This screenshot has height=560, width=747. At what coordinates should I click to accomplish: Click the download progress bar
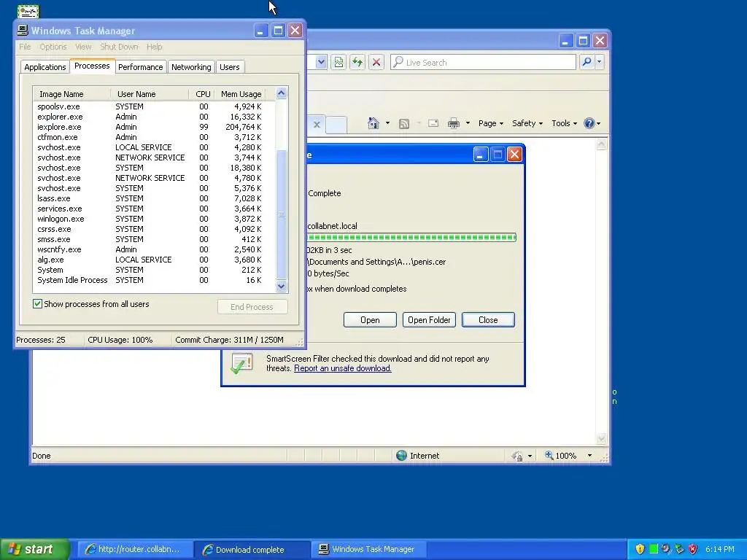pos(411,237)
